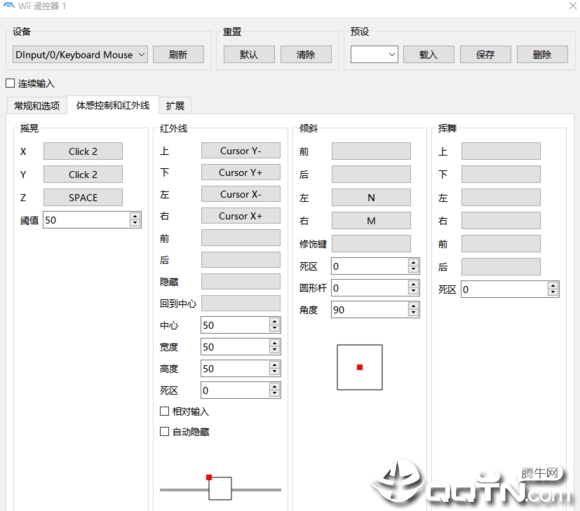
Task: Click the up arrow on the 高度 spinner
Action: click(274, 365)
